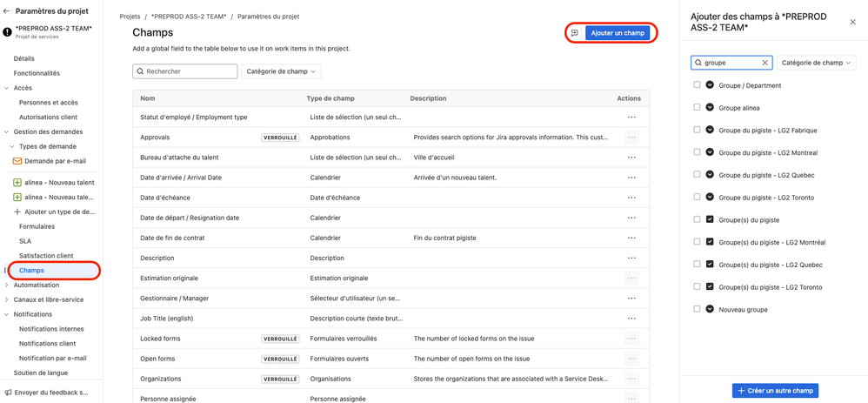Expand Canaux et libre-service section
Image resolution: width=868 pixels, height=403 pixels.
click(x=7, y=300)
